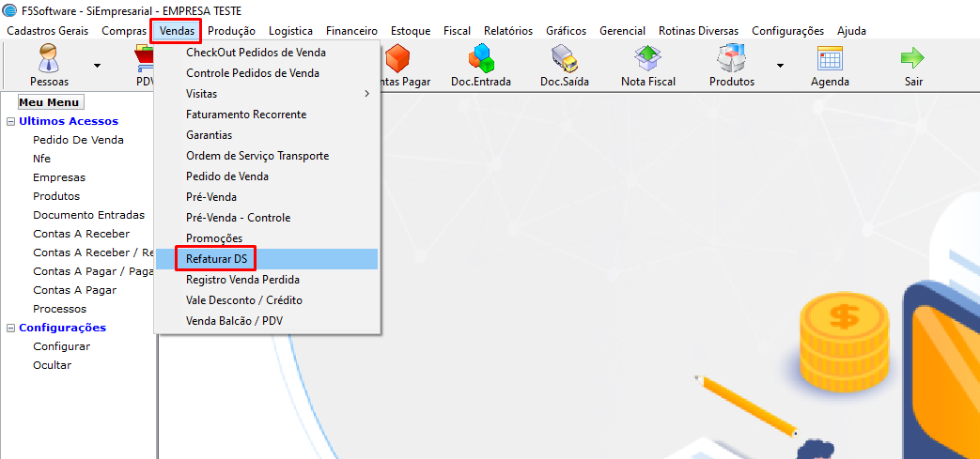Open the Agenda calendar icon
This screenshot has width=980, height=459.
[x=830, y=59]
